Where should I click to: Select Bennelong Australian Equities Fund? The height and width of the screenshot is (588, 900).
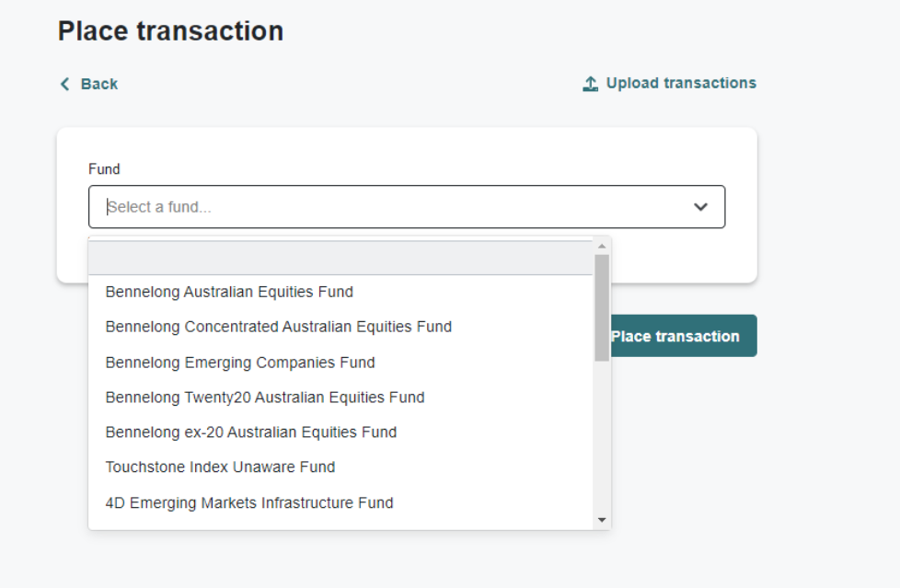pos(229,292)
